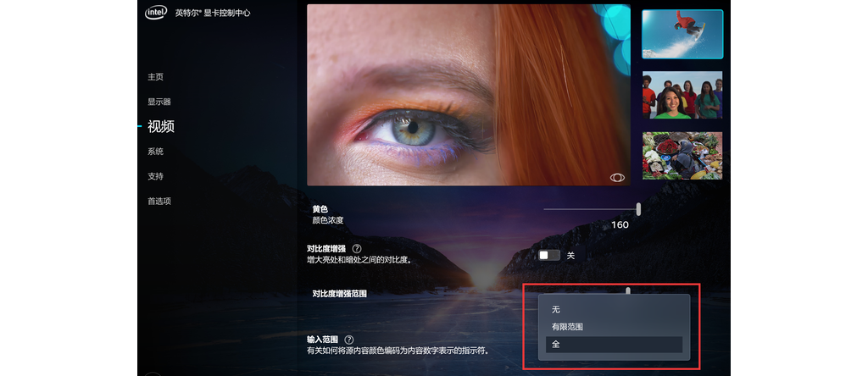The height and width of the screenshot is (376, 868).
Task: Choose 有限范围 in the dropdown list
Action: (567, 327)
